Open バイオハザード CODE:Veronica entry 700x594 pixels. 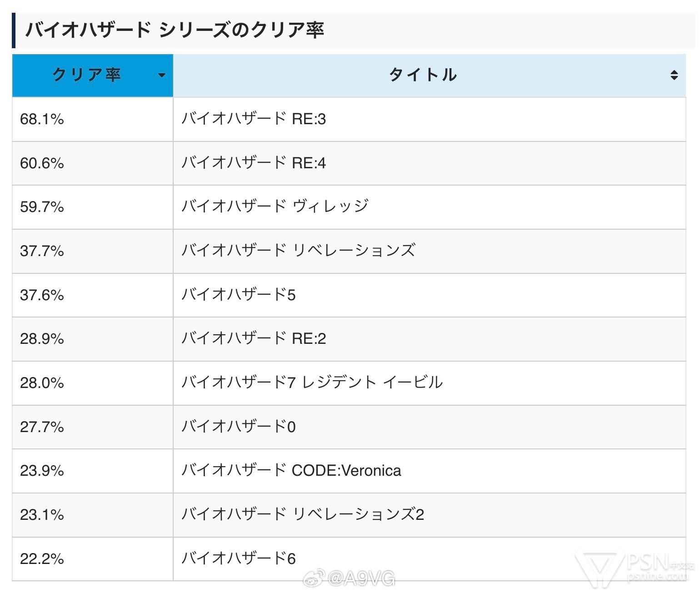(x=291, y=471)
